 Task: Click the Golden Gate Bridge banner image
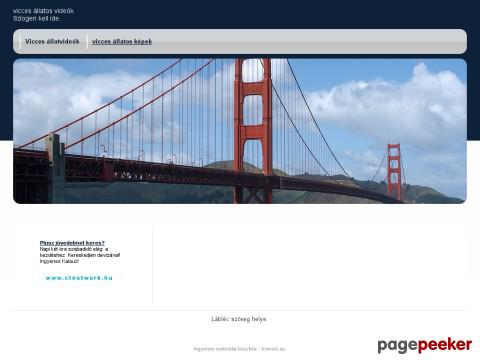(240, 131)
